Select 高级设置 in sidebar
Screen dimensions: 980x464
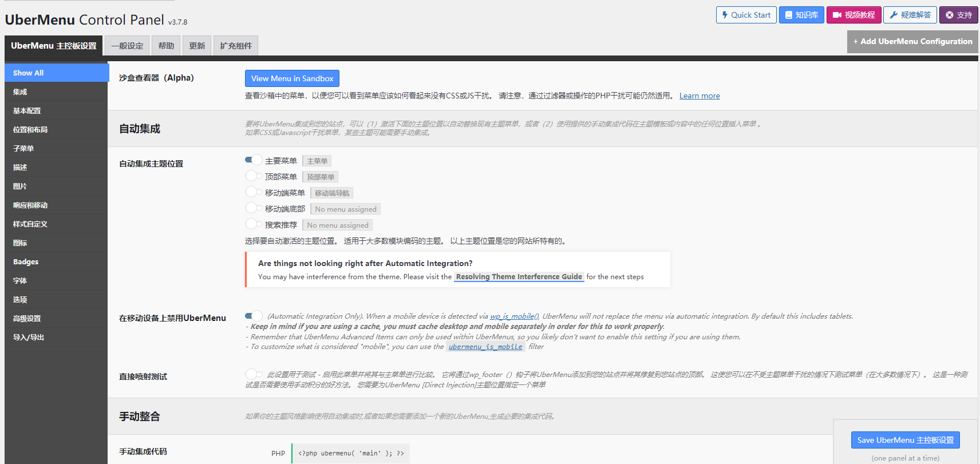click(56, 318)
